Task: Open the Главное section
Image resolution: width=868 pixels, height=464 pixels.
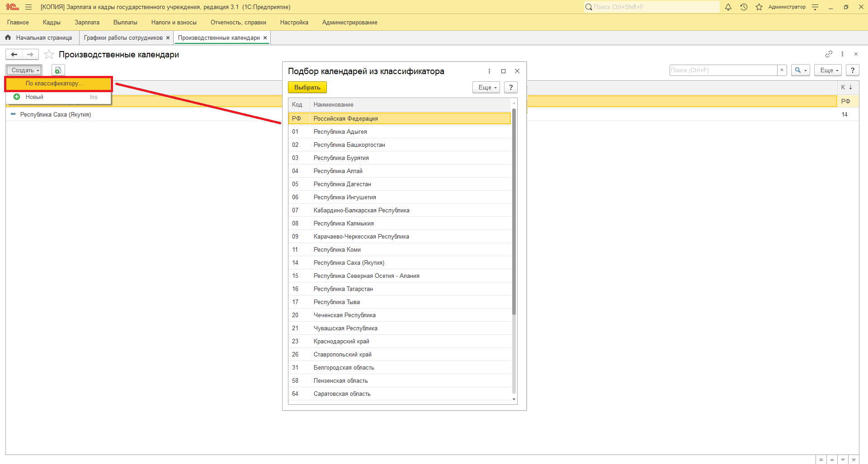Action: (18, 22)
